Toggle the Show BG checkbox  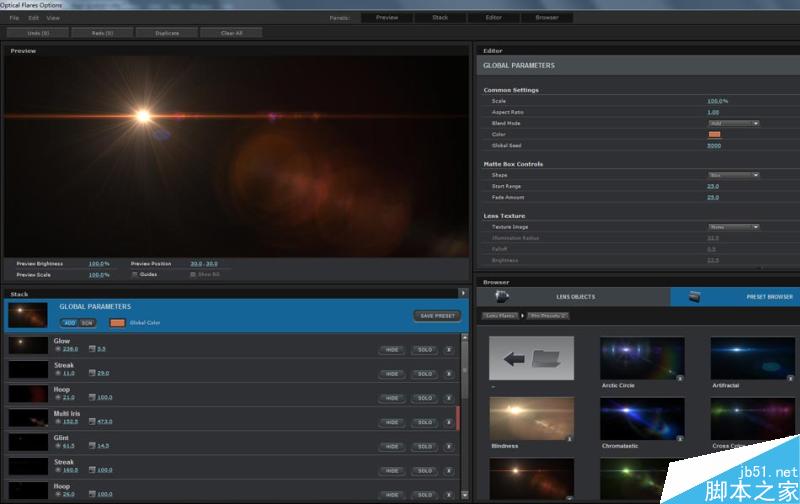(x=193, y=274)
